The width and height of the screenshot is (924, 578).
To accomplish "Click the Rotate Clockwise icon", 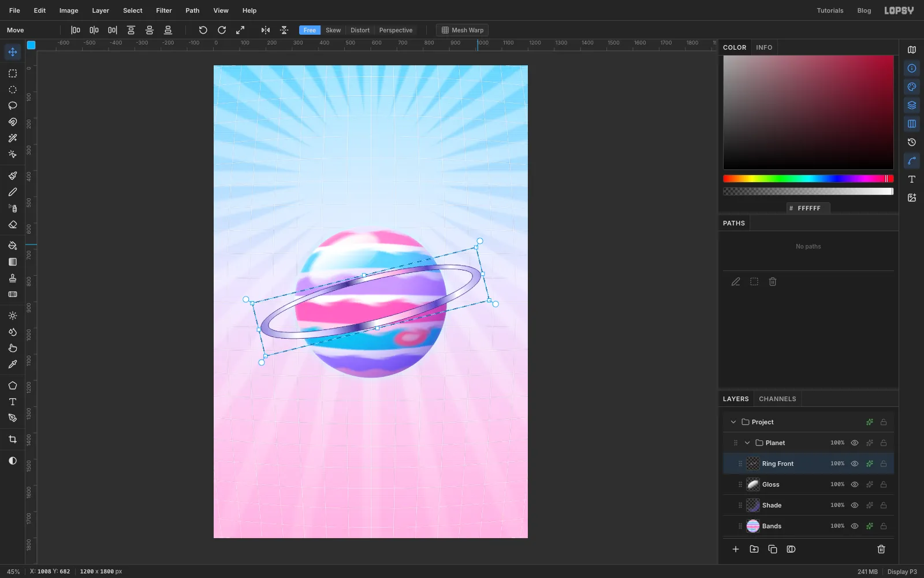I will point(222,30).
